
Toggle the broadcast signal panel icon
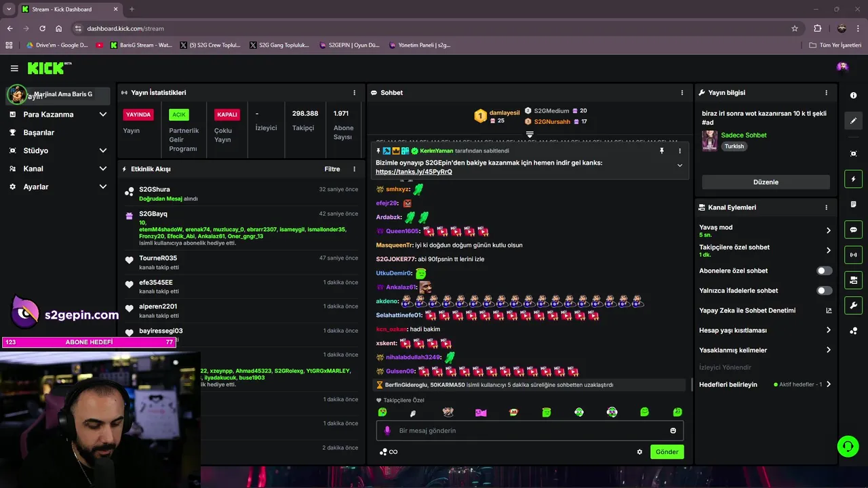point(854,255)
